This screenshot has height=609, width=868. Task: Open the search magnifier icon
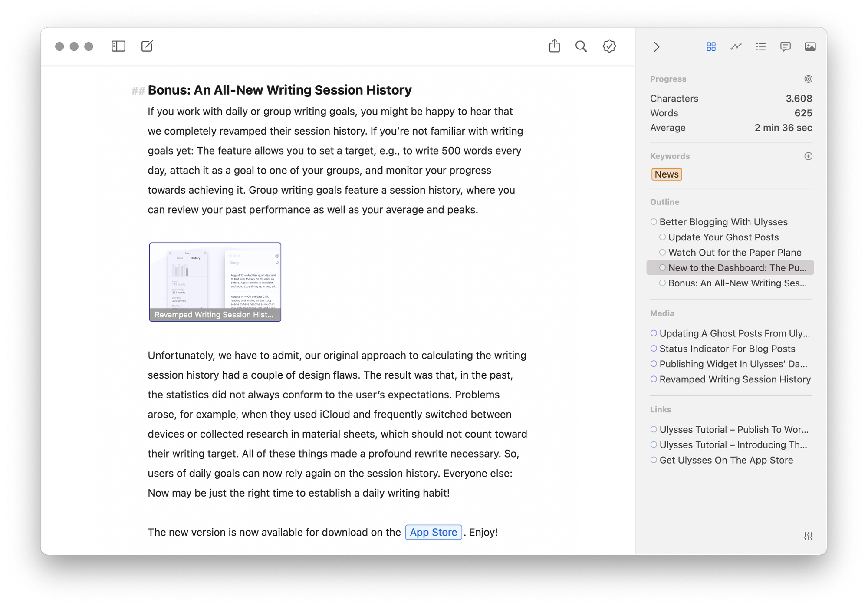pos(581,46)
